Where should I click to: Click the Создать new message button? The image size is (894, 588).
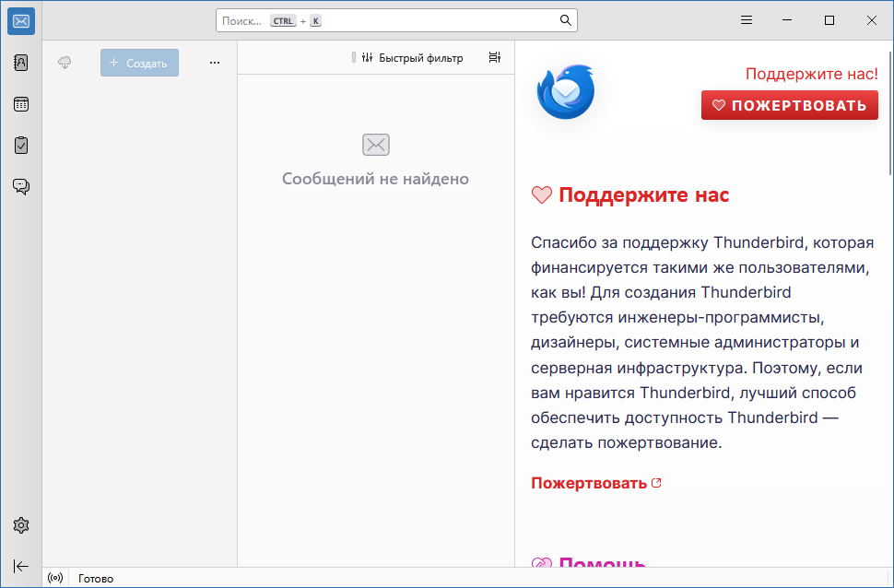(139, 63)
